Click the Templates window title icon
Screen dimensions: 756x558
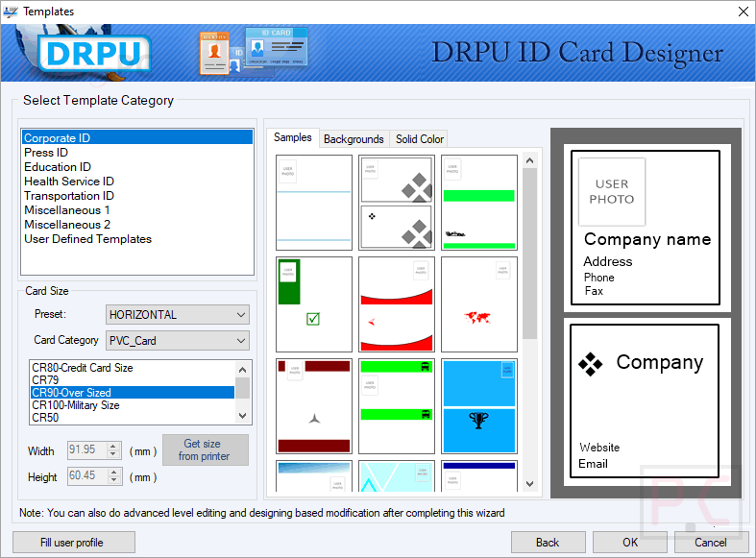11,12
